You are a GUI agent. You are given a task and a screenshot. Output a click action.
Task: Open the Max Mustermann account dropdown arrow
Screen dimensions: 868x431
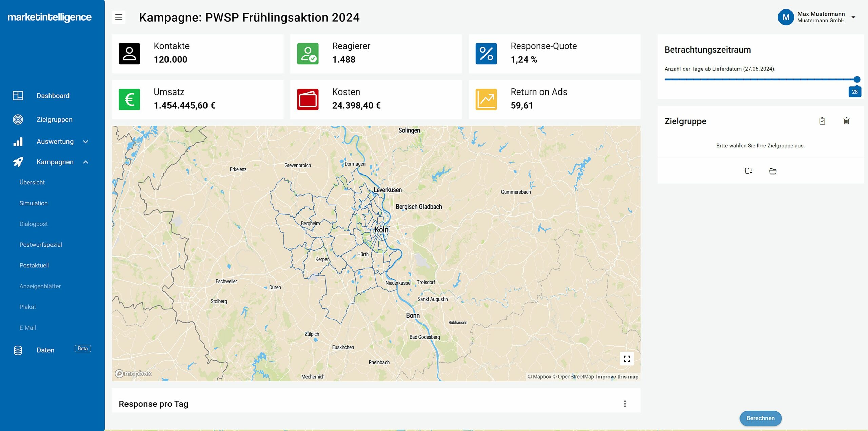(853, 17)
